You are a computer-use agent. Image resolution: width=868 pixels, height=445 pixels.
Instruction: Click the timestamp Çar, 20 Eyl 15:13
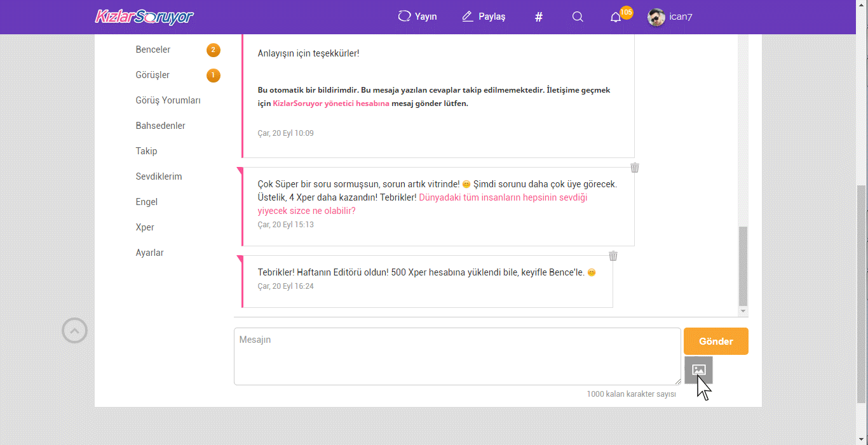pos(285,225)
